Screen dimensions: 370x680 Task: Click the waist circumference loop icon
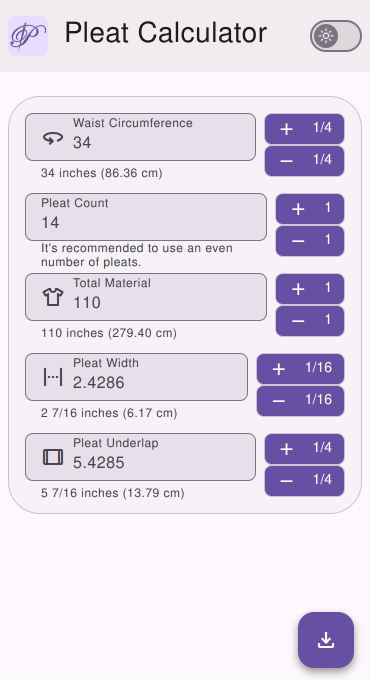tap(53, 138)
